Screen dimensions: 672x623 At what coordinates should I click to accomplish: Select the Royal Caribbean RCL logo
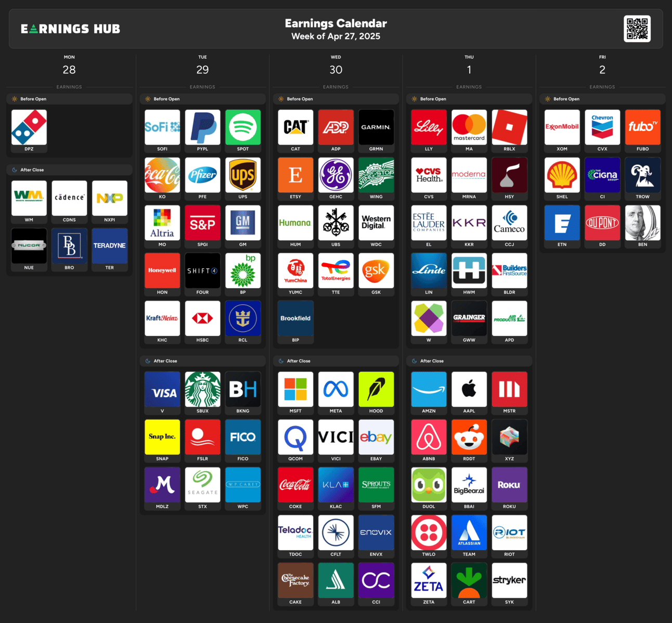(243, 318)
